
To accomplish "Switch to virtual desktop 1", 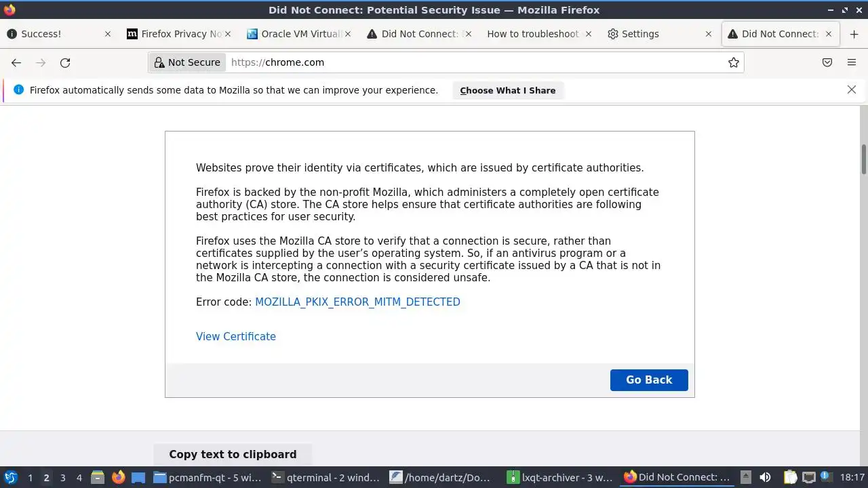I will tap(30, 478).
